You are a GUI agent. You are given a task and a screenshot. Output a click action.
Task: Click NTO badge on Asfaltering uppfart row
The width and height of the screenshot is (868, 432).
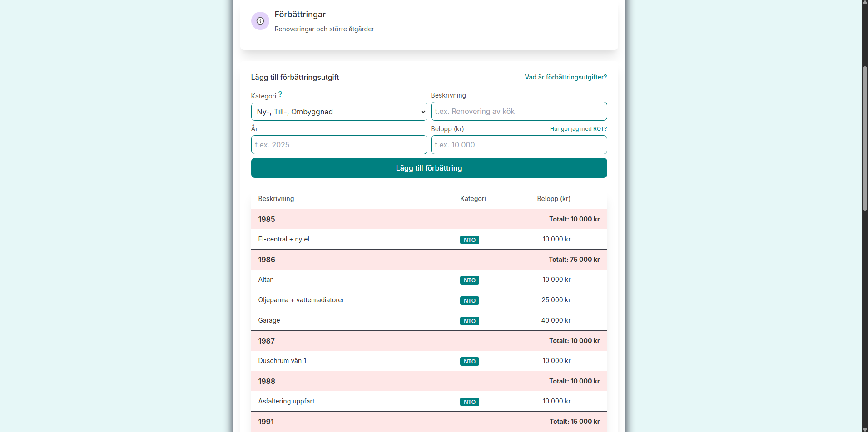469,402
